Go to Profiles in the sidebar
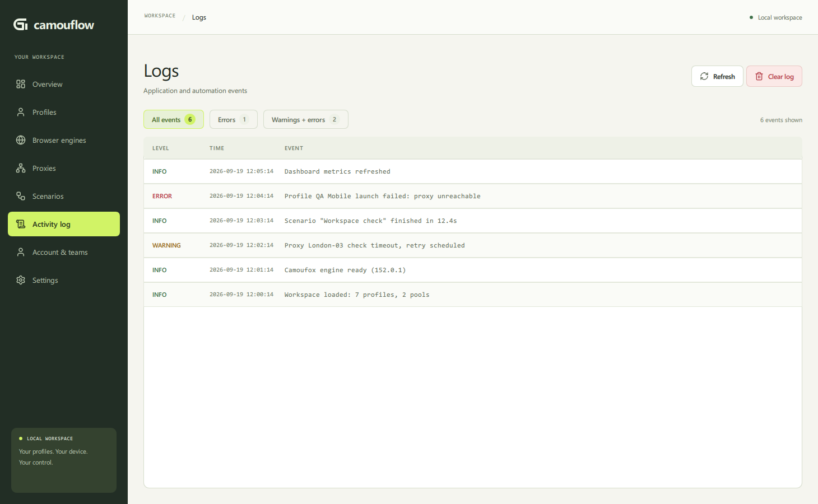This screenshot has width=818, height=504. tap(64, 112)
